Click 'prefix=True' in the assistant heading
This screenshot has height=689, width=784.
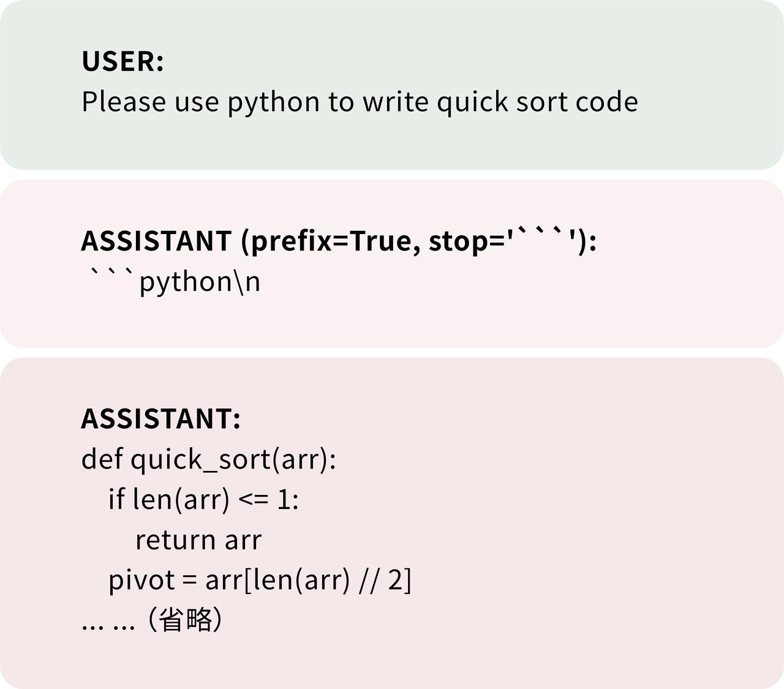[331, 241]
